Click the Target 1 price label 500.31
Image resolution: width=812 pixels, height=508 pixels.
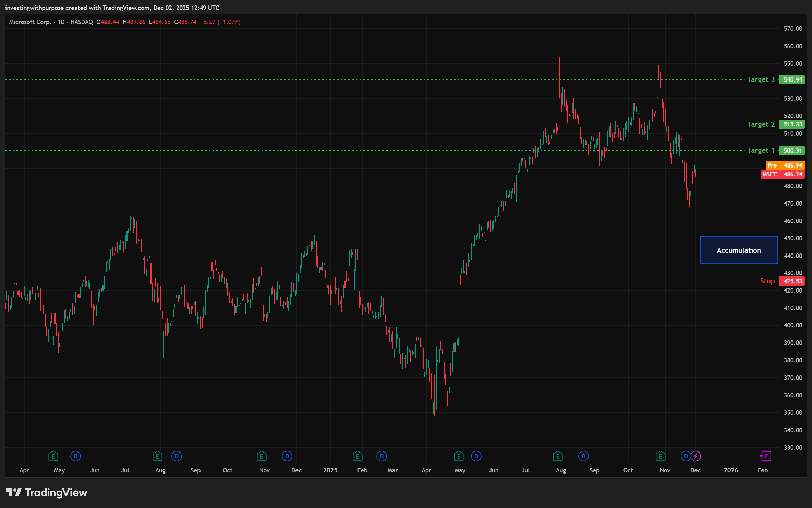click(x=792, y=151)
